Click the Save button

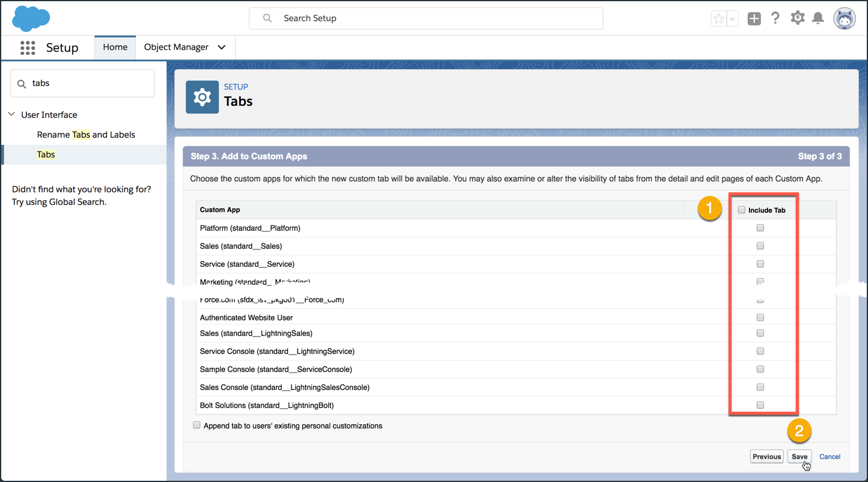pos(799,457)
